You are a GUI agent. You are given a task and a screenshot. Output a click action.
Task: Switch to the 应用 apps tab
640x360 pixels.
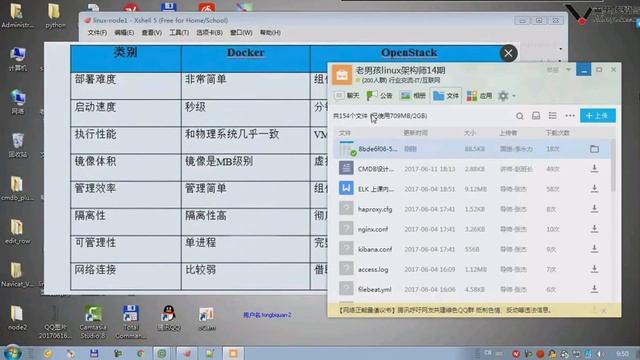coord(479,96)
